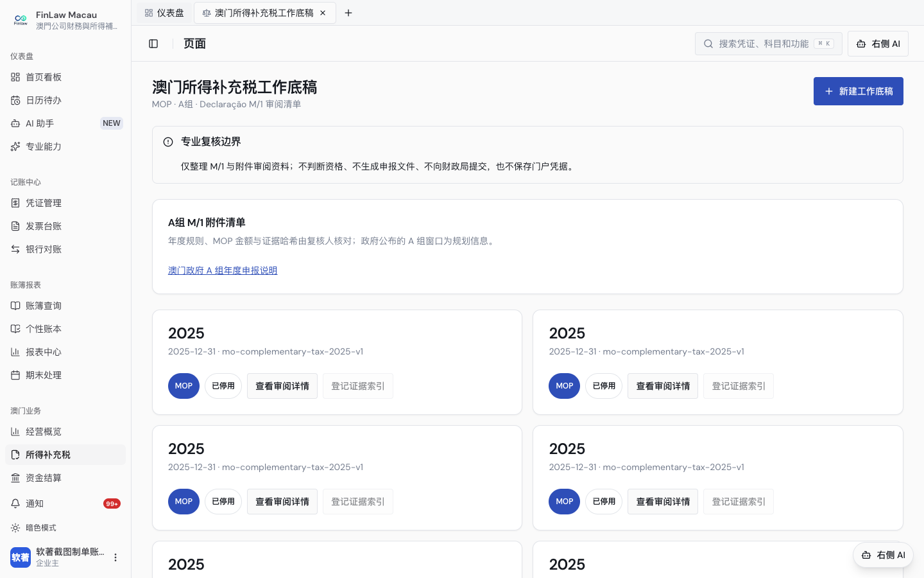924x578 pixels.
Task: Open 个性账本 in the sidebar
Action: coord(65,329)
